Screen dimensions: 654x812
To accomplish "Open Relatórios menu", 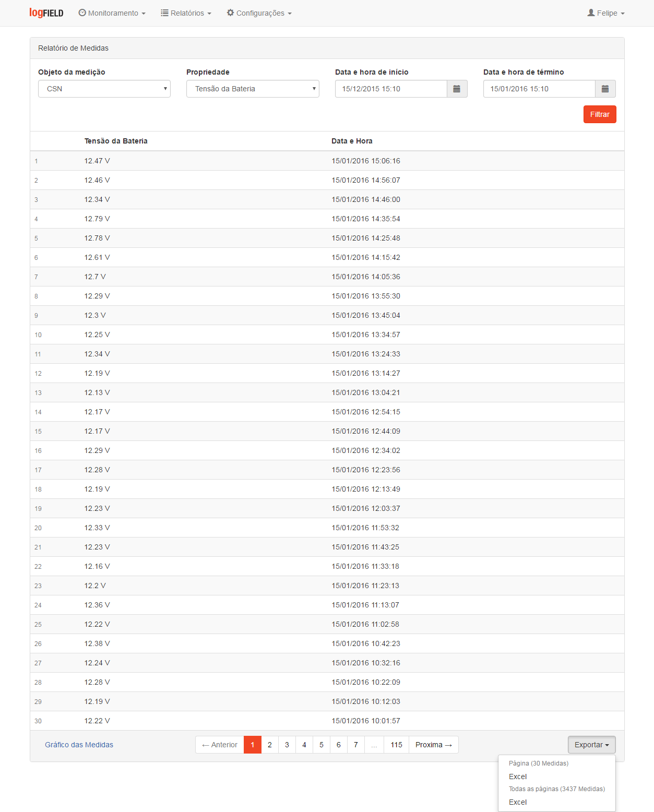I will (186, 13).
